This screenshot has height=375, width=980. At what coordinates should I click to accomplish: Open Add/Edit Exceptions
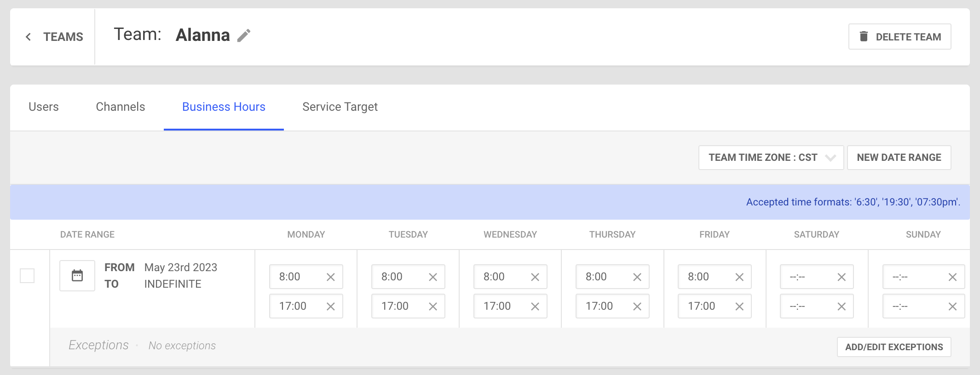(x=894, y=347)
